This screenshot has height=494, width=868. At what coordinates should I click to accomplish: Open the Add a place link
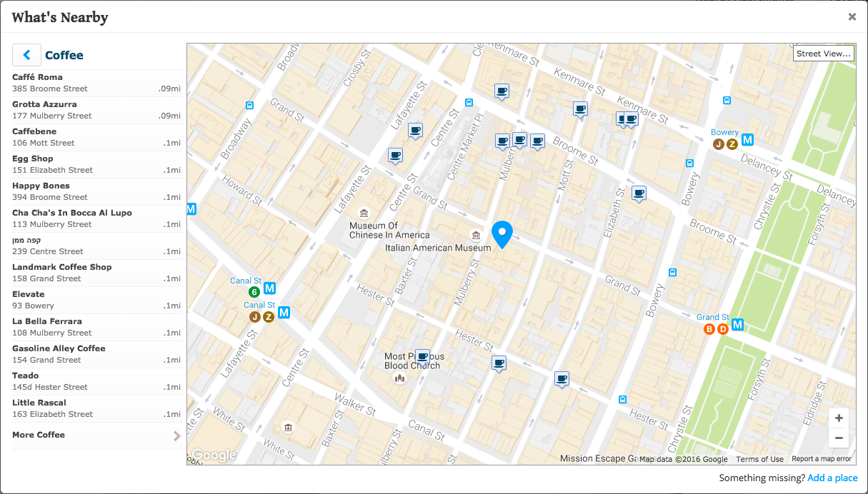[x=832, y=478]
